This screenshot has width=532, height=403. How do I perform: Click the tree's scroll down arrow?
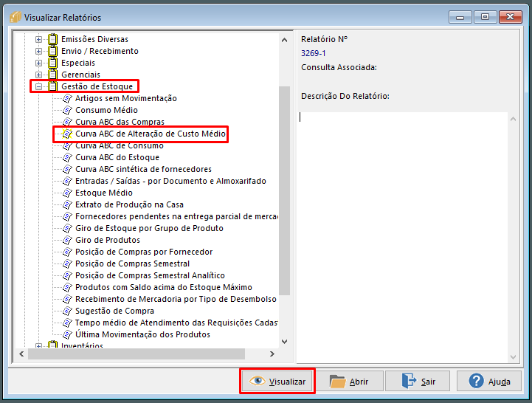click(x=284, y=342)
